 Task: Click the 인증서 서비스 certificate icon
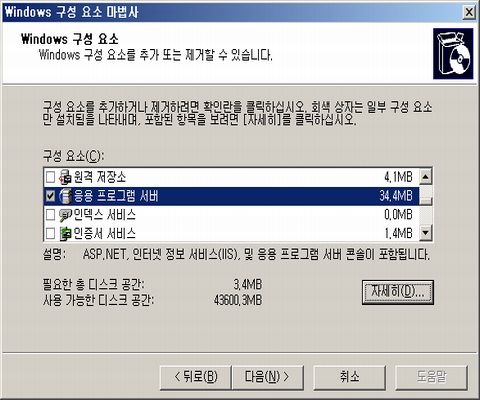click(65, 233)
